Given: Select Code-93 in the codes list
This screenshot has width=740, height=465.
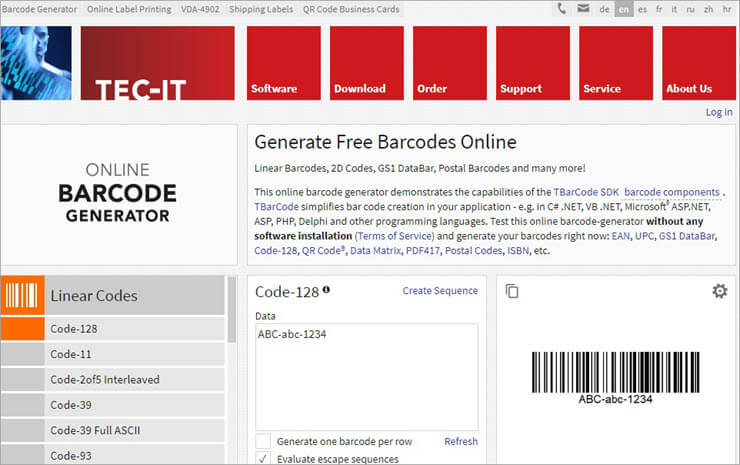Looking at the screenshot, I should point(112,455).
